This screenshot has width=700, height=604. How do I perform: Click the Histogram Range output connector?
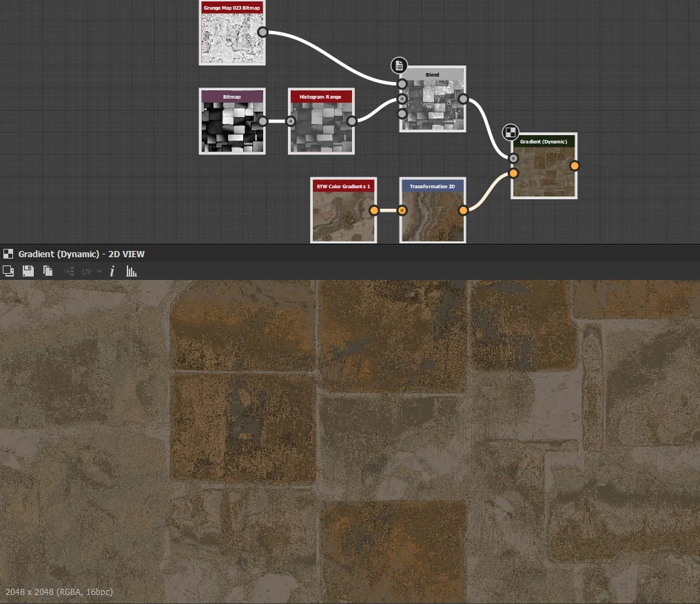pyautogui.click(x=352, y=121)
